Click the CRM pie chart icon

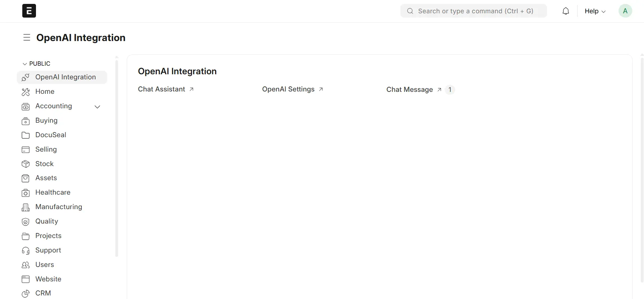click(x=25, y=294)
